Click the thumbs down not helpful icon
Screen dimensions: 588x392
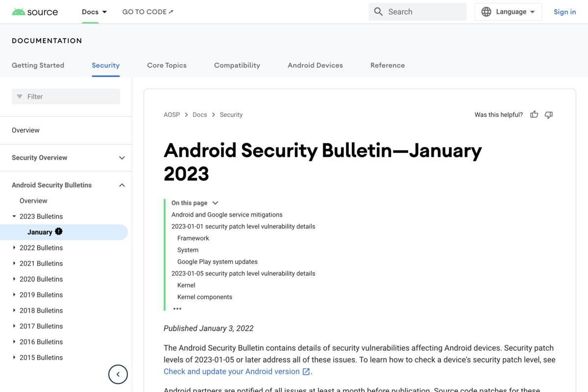pos(549,115)
